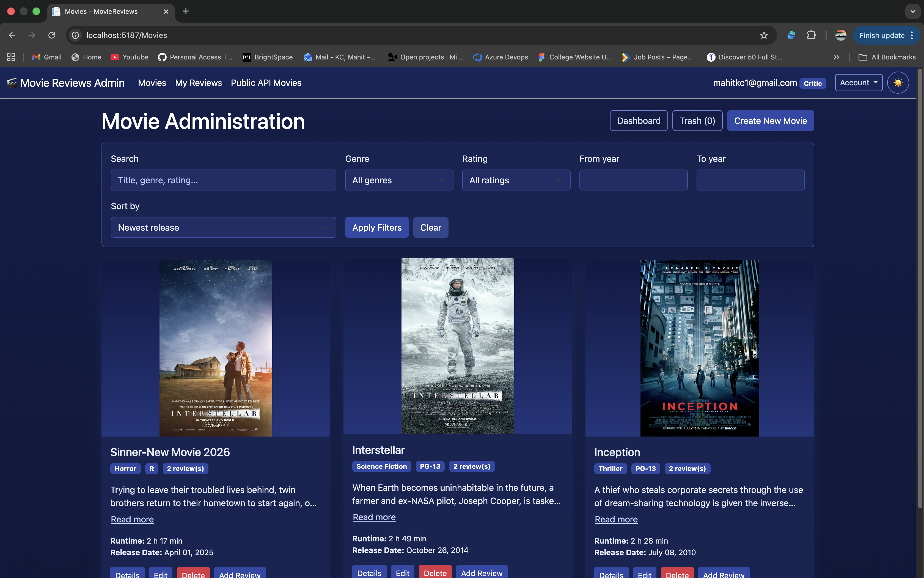Click the page vertical scrollbar
Image resolution: width=924 pixels, height=578 pixels.
tap(920, 289)
